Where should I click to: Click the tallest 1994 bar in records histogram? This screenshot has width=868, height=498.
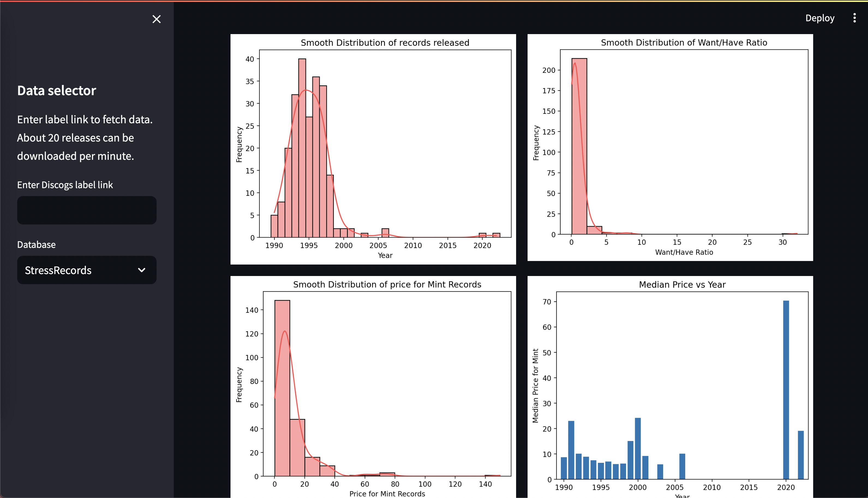pyautogui.click(x=302, y=148)
